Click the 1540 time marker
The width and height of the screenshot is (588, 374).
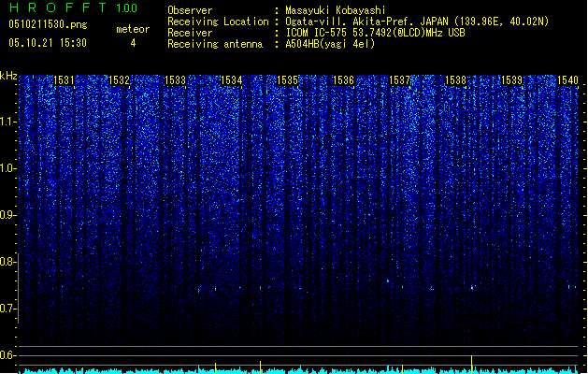pyautogui.click(x=567, y=80)
